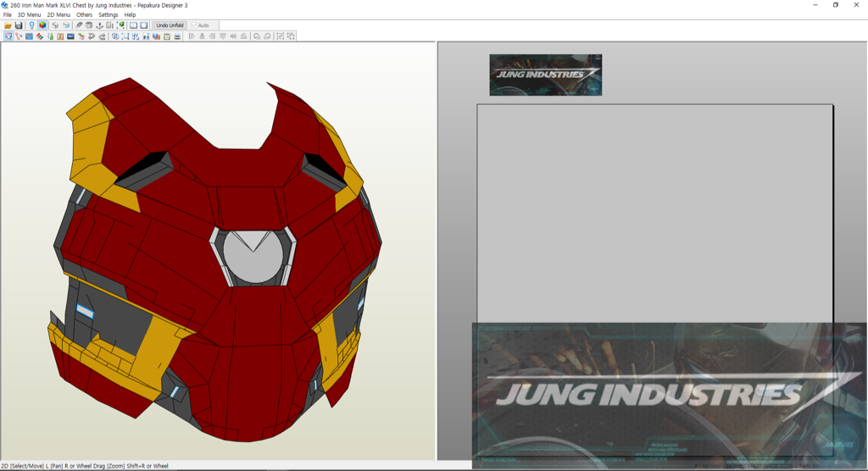Click the blue solid cube icon
Viewport: 868px width, 471px height.
[66, 25]
